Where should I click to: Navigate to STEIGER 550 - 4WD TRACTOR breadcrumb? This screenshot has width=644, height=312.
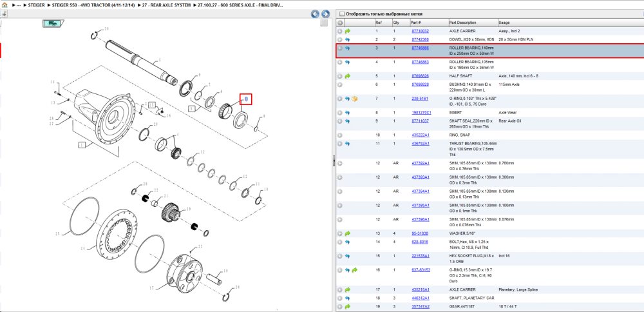tap(95, 5)
